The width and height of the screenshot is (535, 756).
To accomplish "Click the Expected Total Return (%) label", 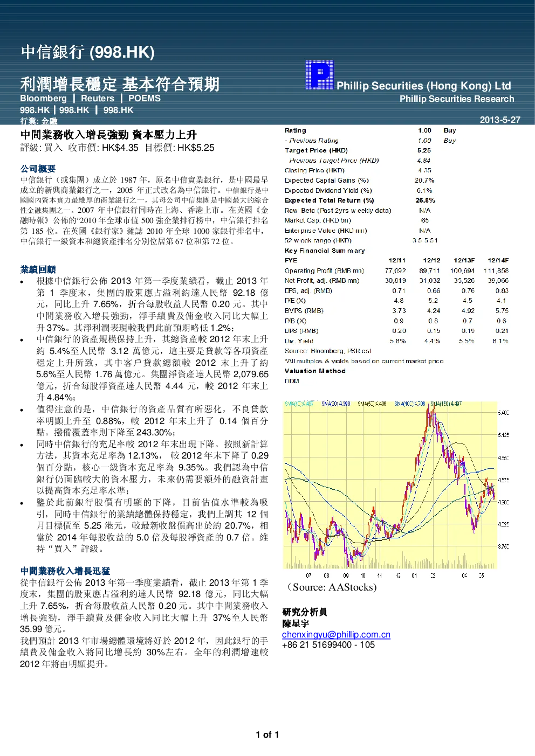I will (329, 200).
